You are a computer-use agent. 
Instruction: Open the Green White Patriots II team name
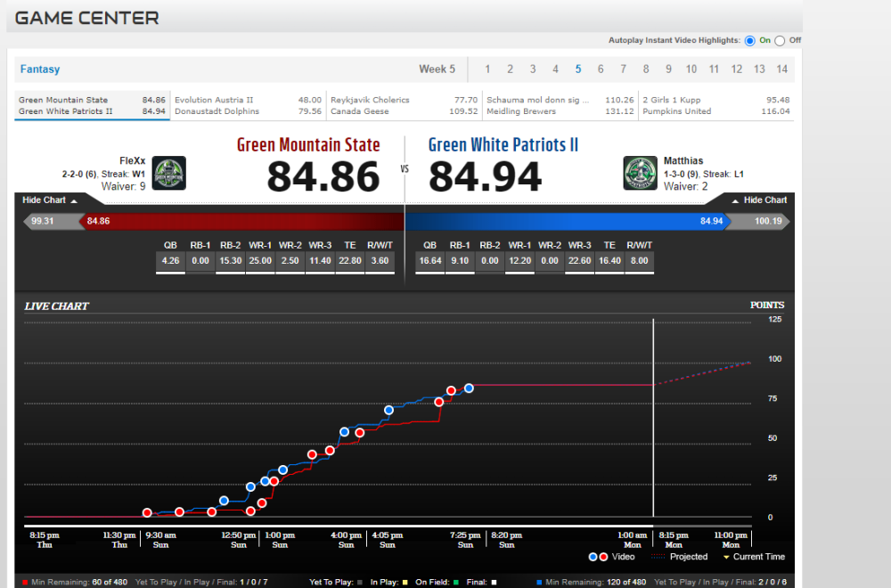click(503, 145)
